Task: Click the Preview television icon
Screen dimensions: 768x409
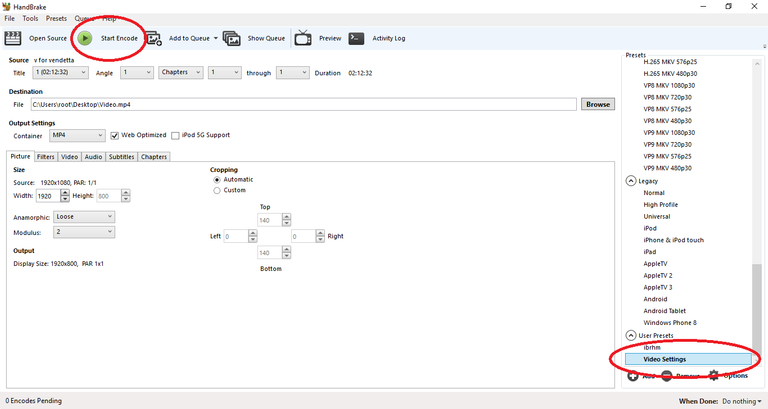Action: click(303, 38)
